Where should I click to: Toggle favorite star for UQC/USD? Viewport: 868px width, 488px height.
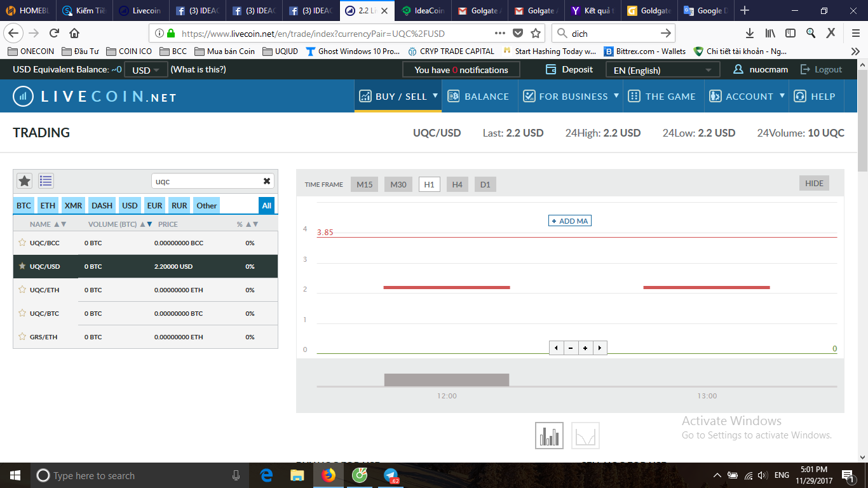(x=22, y=266)
